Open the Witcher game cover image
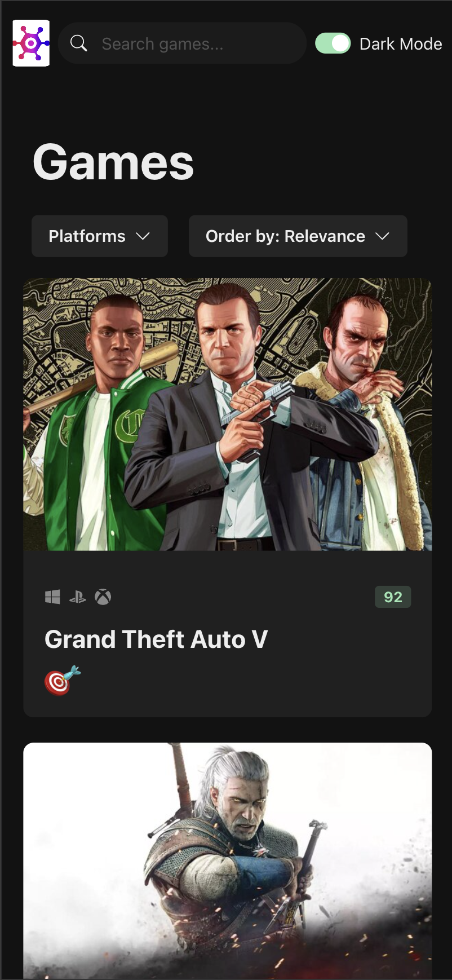 pyautogui.click(x=228, y=860)
